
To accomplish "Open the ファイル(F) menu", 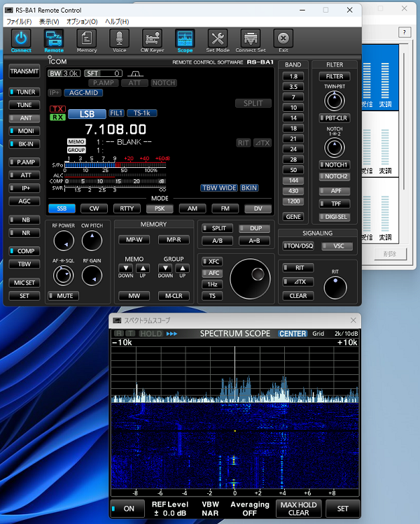I will pyautogui.click(x=19, y=22).
